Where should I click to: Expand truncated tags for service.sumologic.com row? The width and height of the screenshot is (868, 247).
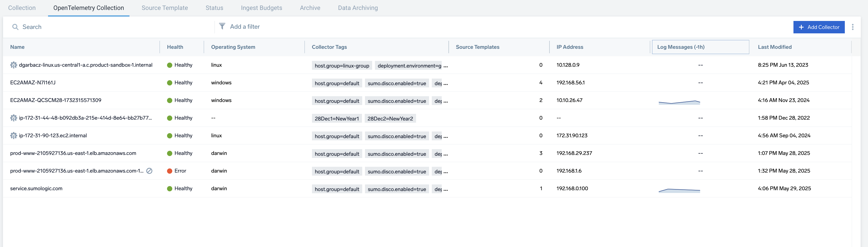[x=445, y=189]
